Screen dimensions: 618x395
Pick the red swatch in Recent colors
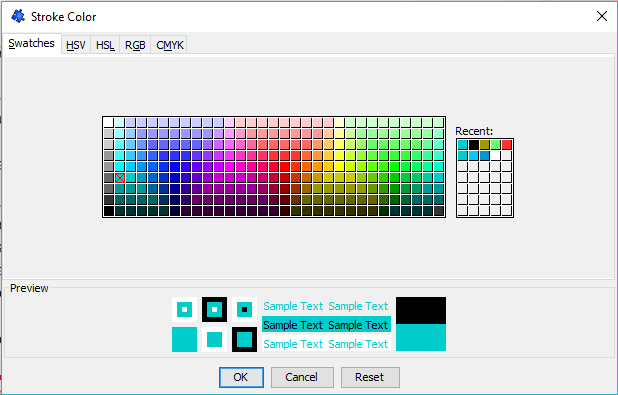[507, 145]
